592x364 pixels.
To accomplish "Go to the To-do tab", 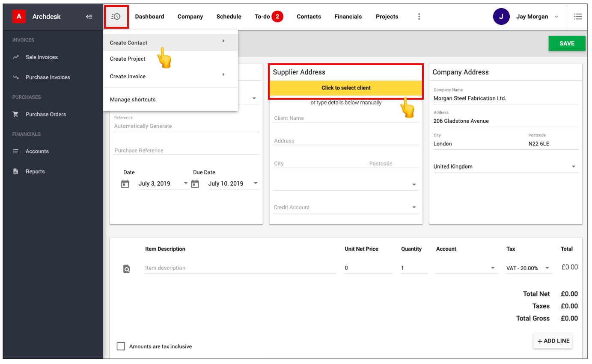I will (x=262, y=17).
